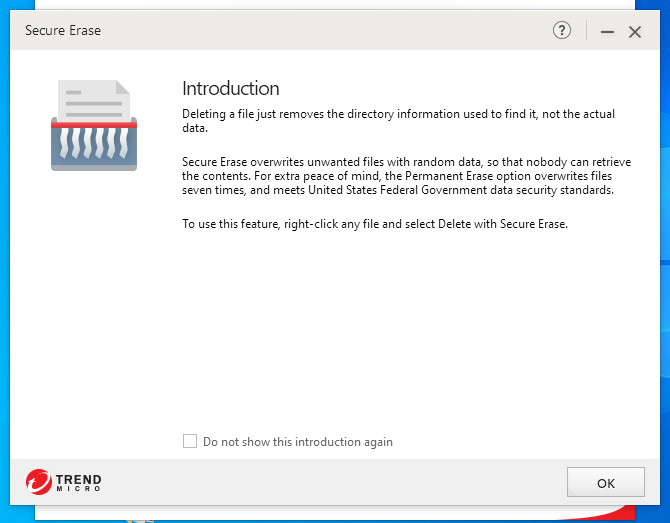Click the 'Secure Erase' window title

[x=63, y=30]
